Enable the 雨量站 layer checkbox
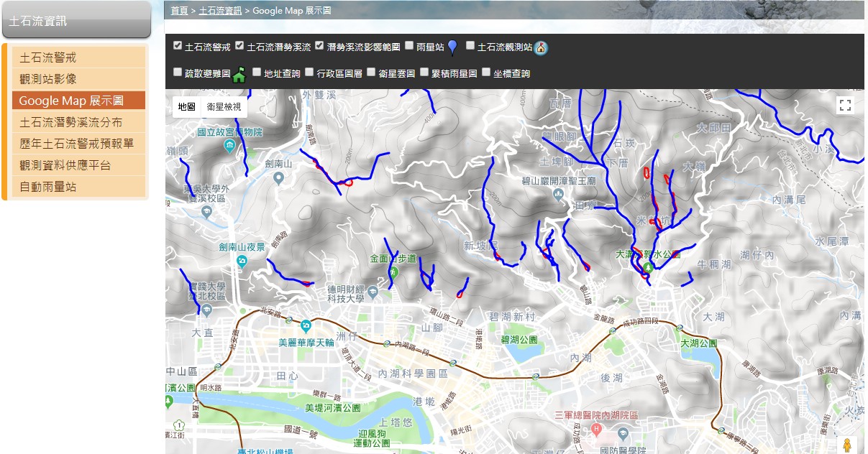Image resolution: width=868 pixels, height=454 pixels. tap(409, 45)
